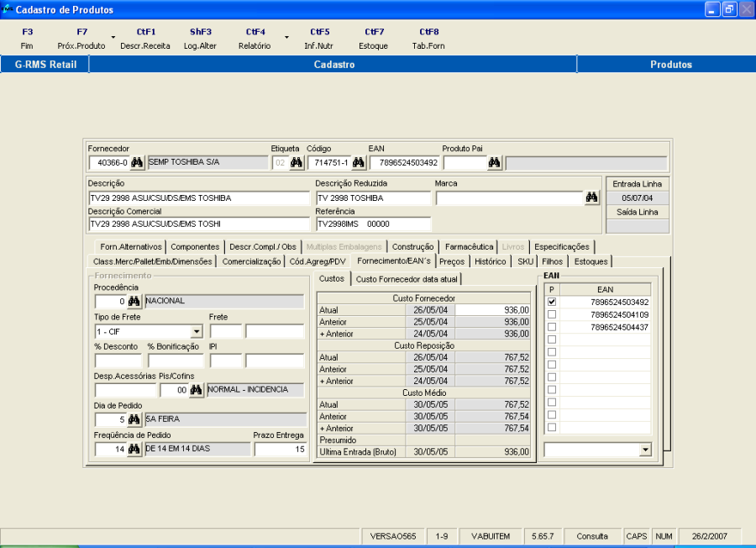Click the EAN field showing 7896524503492
Screen dimensions: 756x548
tap(405, 162)
